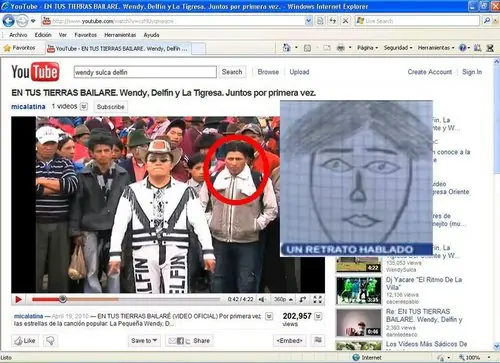This screenshot has width=500, height=363.
Task: Open Los Videos Más Sádicos link
Action: pyautogui.click(x=426, y=344)
